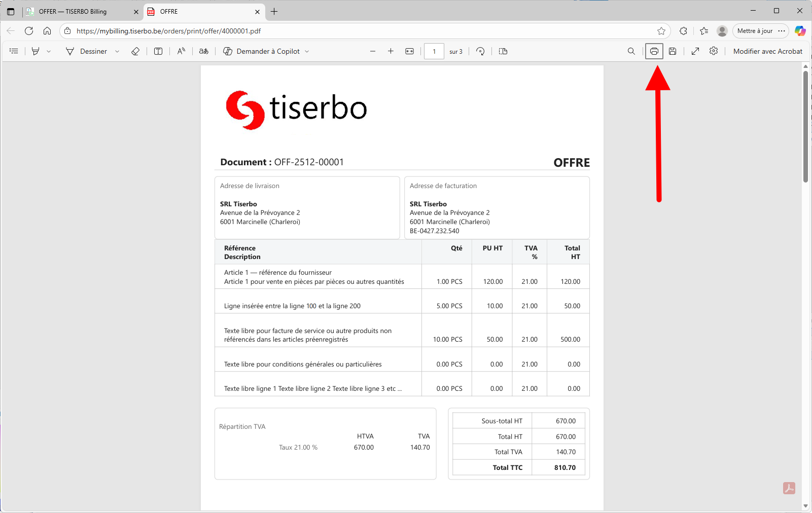Fit the page to window width
Viewport: 812px width, 513px height.
click(410, 51)
